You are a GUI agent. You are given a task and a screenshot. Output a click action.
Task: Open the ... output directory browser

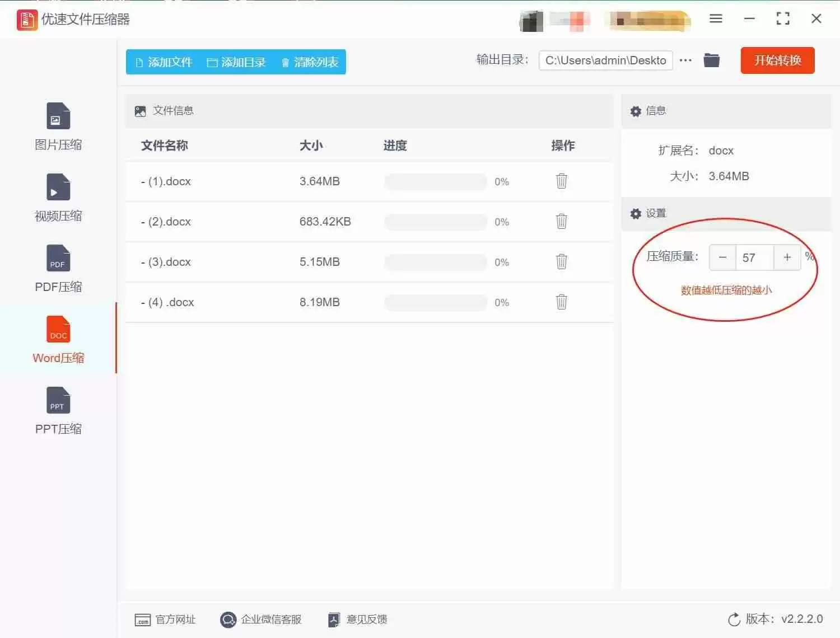coord(685,60)
